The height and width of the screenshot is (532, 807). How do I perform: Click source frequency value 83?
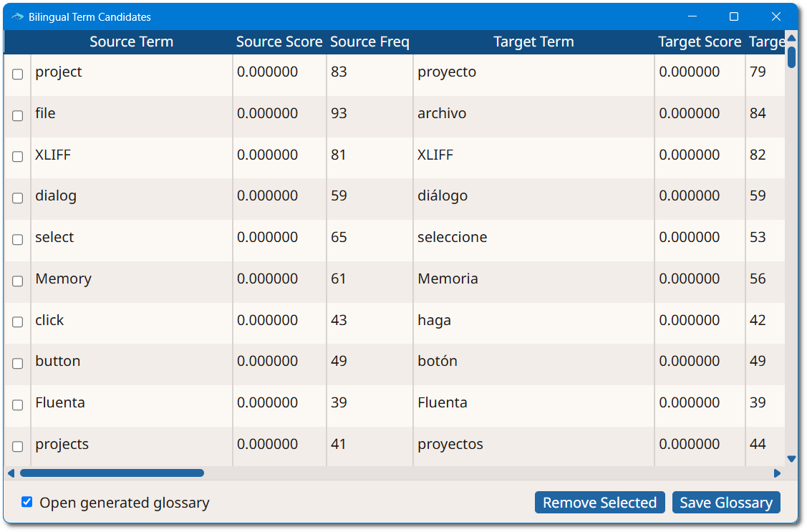coord(339,72)
